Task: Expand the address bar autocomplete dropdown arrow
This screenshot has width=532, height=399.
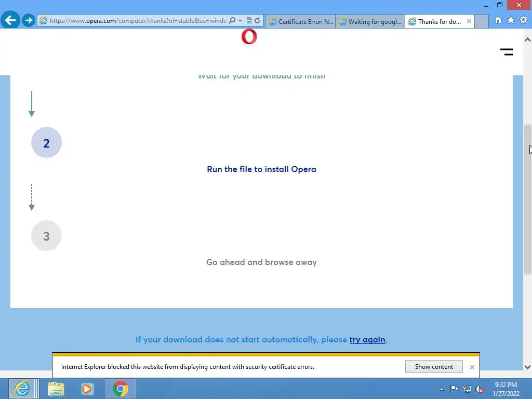Action: point(240,20)
